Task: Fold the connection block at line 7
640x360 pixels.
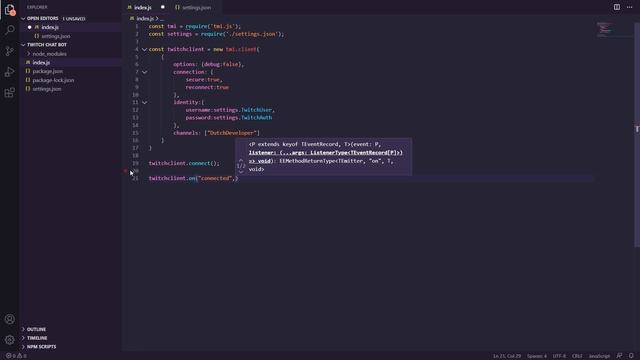Action: [x=144, y=72]
